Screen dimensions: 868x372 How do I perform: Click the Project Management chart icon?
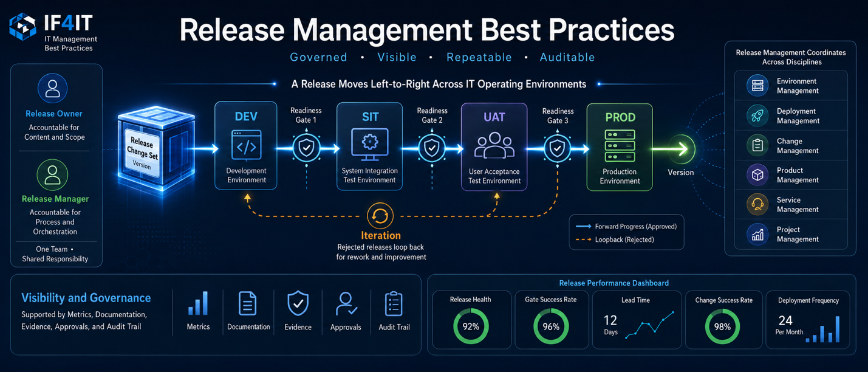click(757, 234)
